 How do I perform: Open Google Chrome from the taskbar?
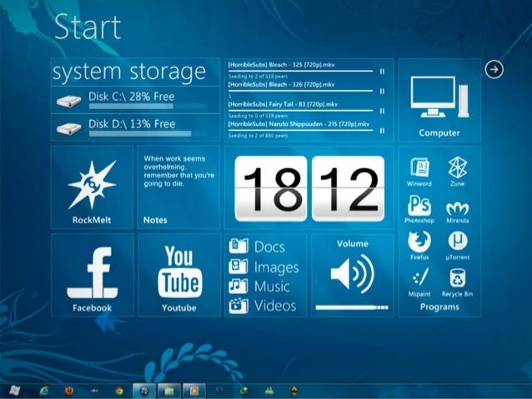coord(119,391)
